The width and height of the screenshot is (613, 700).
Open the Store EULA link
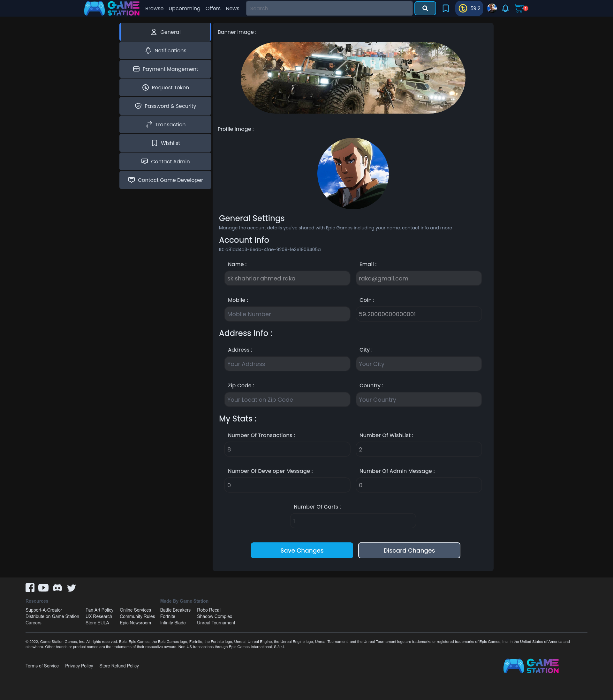[x=97, y=623]
